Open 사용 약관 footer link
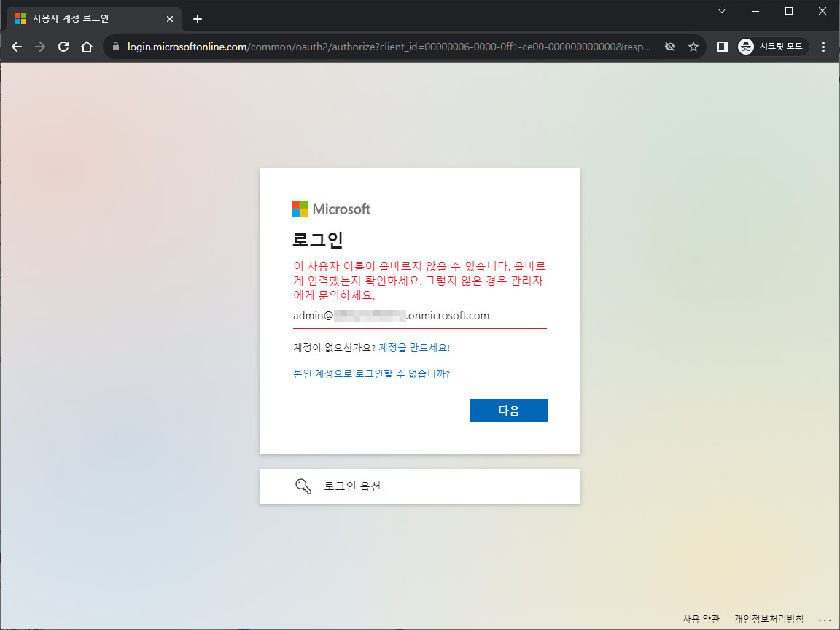Image resolution: width=840 pixels, height=630 pixels. (x=701, y=619)
